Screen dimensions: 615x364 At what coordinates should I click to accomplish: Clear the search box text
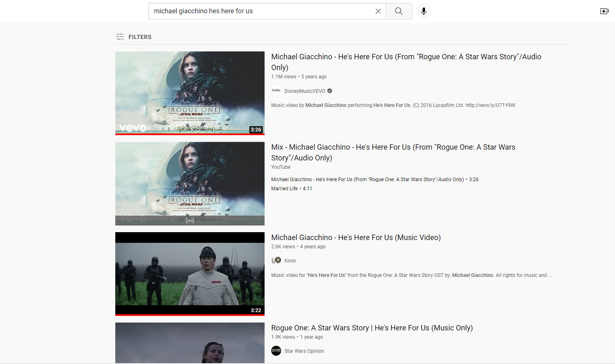tap(378, 11)
